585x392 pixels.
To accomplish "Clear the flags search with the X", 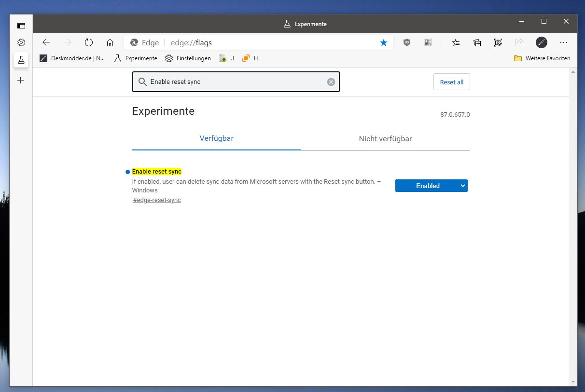I will click(331, 82).
